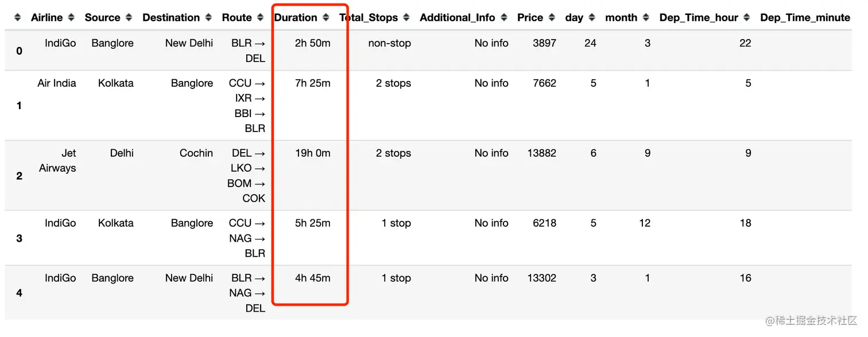Screen dimensions: 868x337
Task: Click the Dep_Time_minute column header
Action: (x=805, y=18)
